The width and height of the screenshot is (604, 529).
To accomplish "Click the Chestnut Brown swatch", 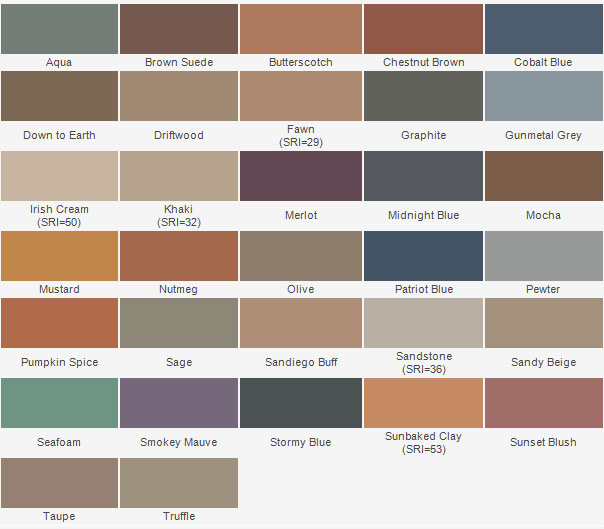I will [423, 28].
